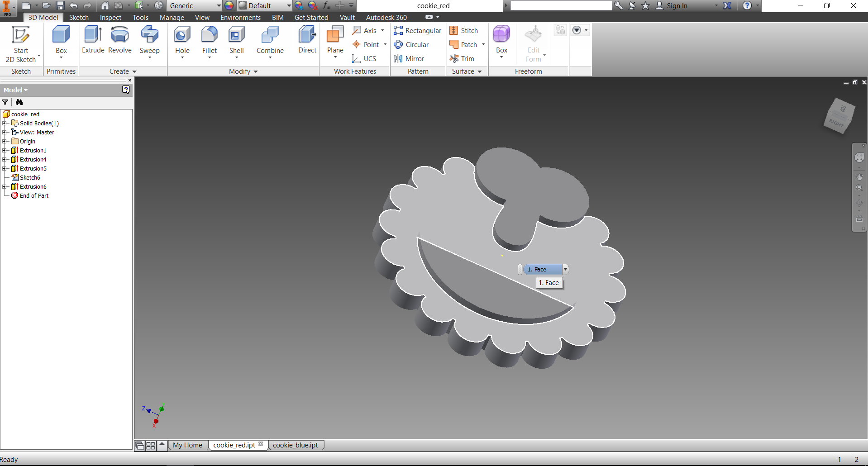Activate the Shell tool
This screenshot has height=466, width=868.
236,40
